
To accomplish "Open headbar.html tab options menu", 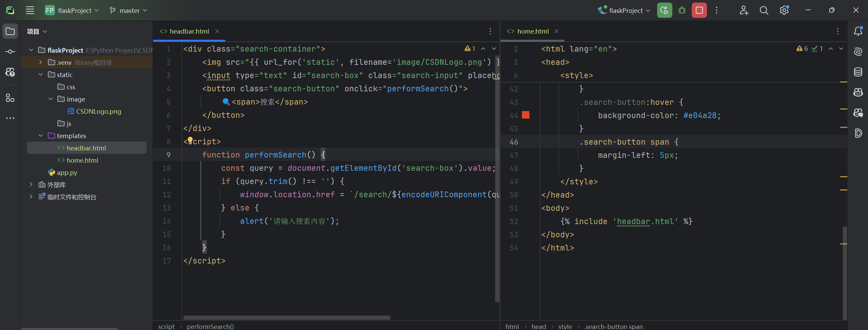I will coord(490,31).
